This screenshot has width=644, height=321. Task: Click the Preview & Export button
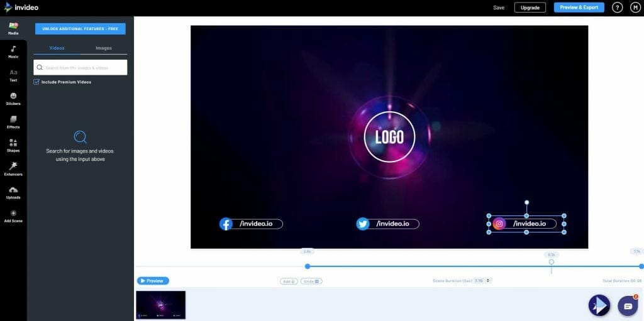[x=579, y=8]
